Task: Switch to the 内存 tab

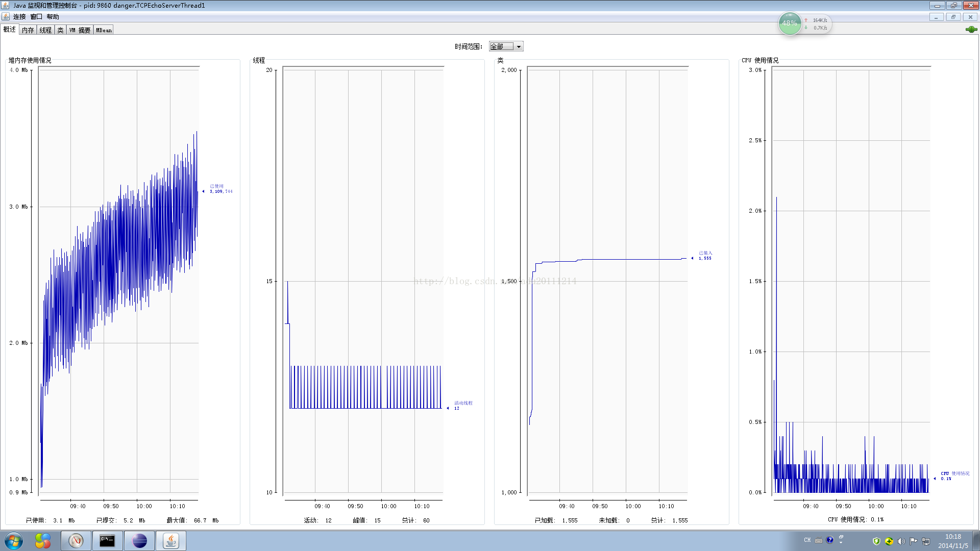Action: point(28,30)
